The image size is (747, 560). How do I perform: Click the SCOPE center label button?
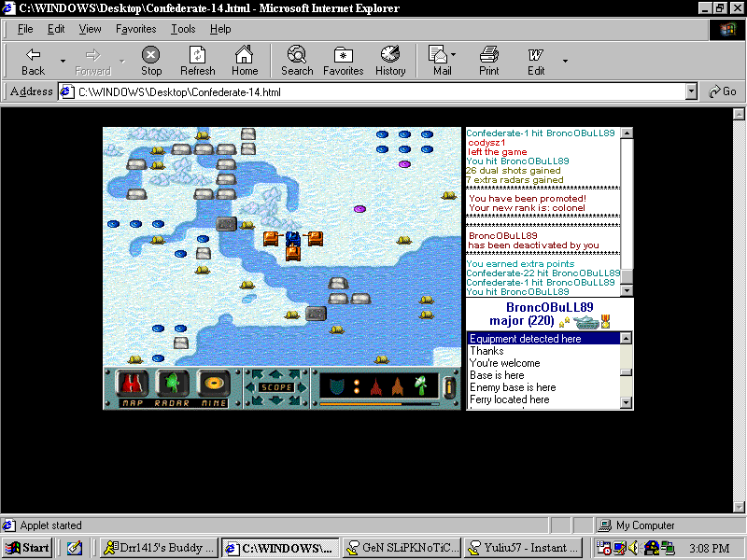276,387
